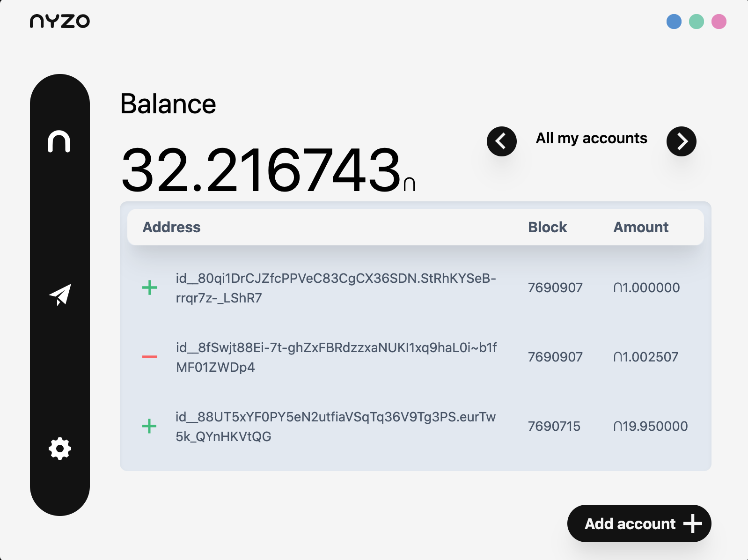The height and width of the screenshot is (560, 748).
Task: Click the All my accounts selector label
Action: coord(591,138)
